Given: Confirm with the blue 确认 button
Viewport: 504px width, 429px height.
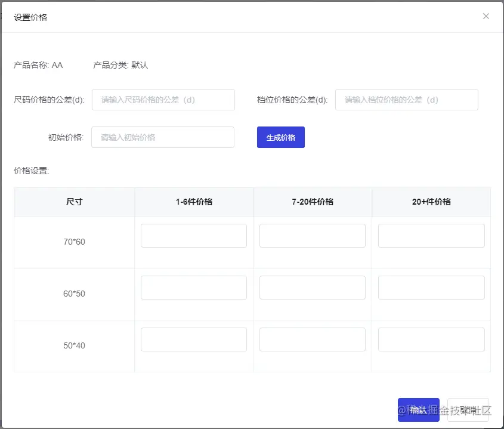Looking at the screenshot, I should [419, 410].
